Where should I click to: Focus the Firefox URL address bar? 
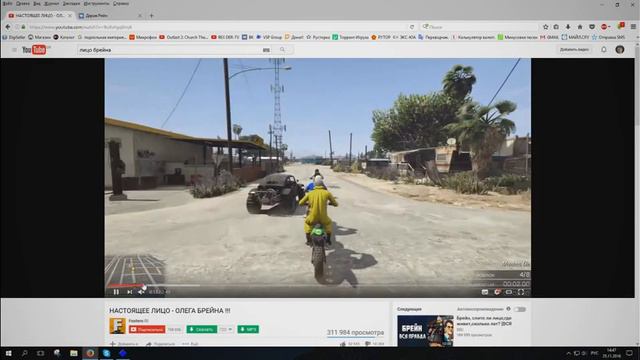tap(216, 27)
